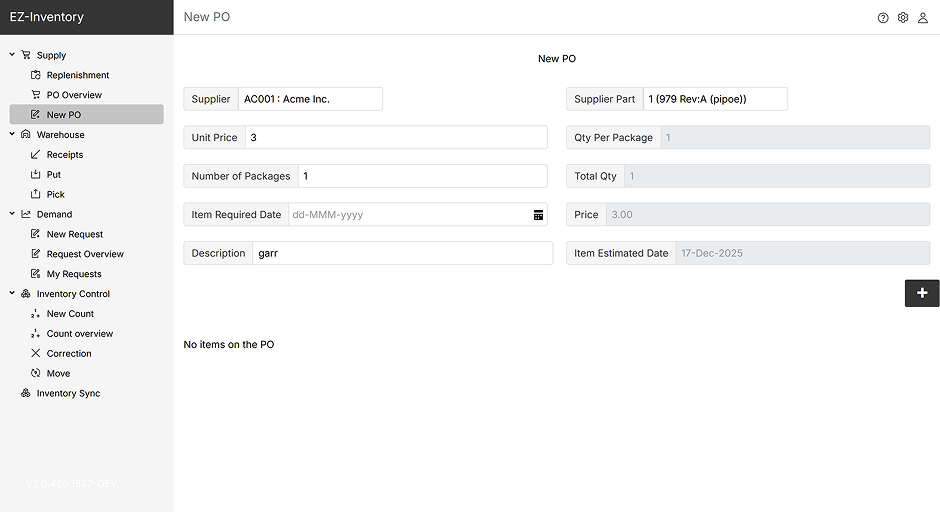Click the Count overview icon
The height and width of the screenshot is (512, 940).
coord(35,333)
